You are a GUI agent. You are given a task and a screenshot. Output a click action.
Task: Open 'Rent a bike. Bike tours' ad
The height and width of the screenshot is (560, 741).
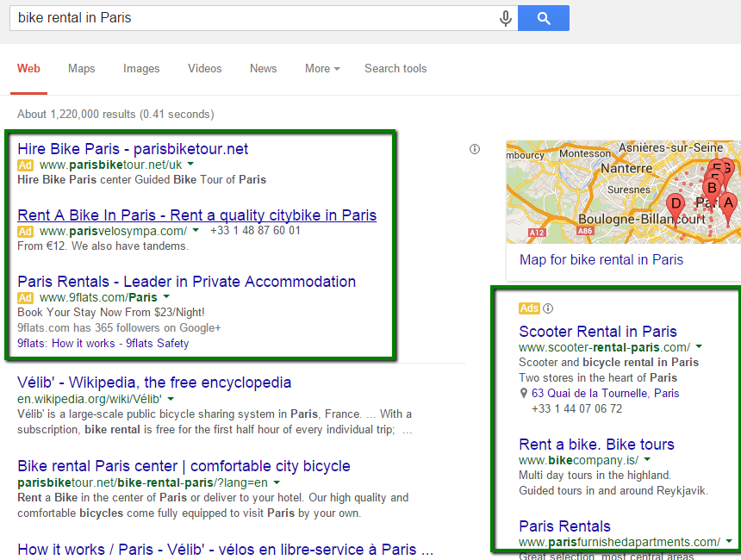pyautogui.click(x=596, y=445)
